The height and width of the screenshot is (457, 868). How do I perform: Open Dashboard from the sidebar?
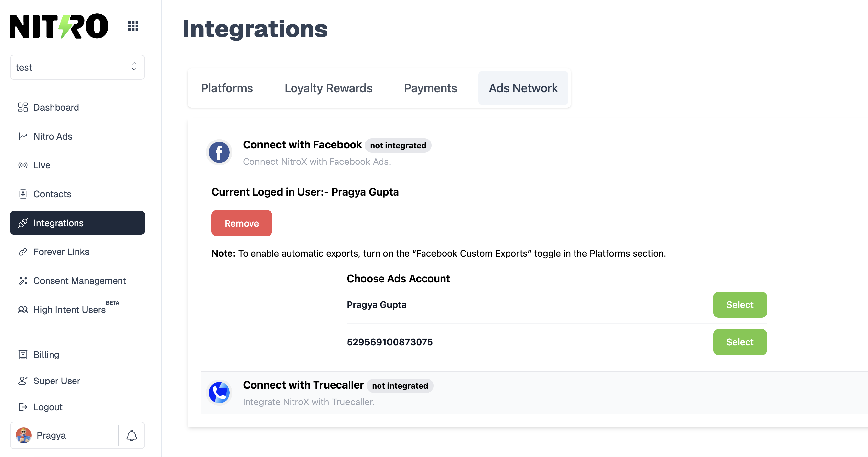(77, 107)
